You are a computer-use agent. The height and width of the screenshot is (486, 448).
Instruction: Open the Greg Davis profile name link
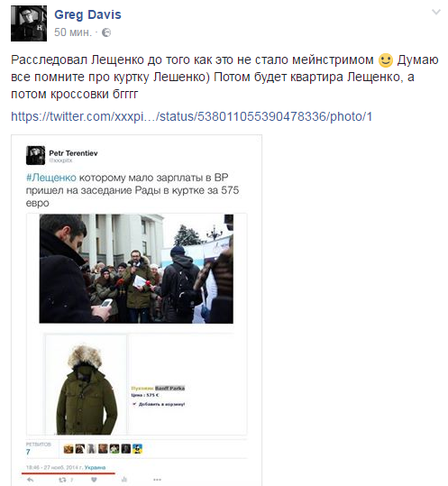click(x=87, y=14)
